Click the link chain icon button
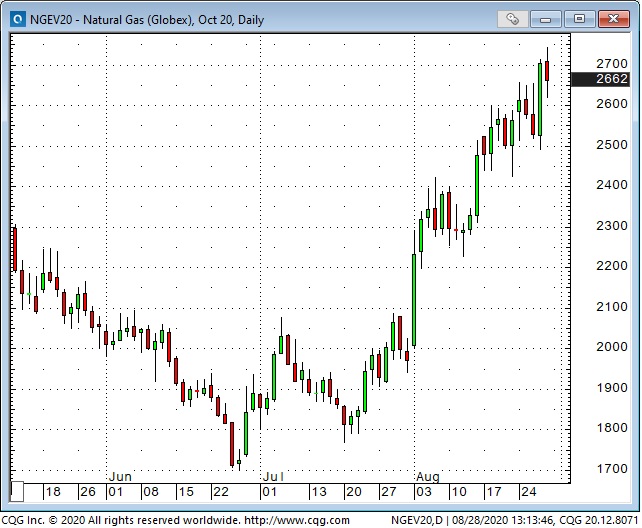642x528 pixels. click(x=512, y=19)
